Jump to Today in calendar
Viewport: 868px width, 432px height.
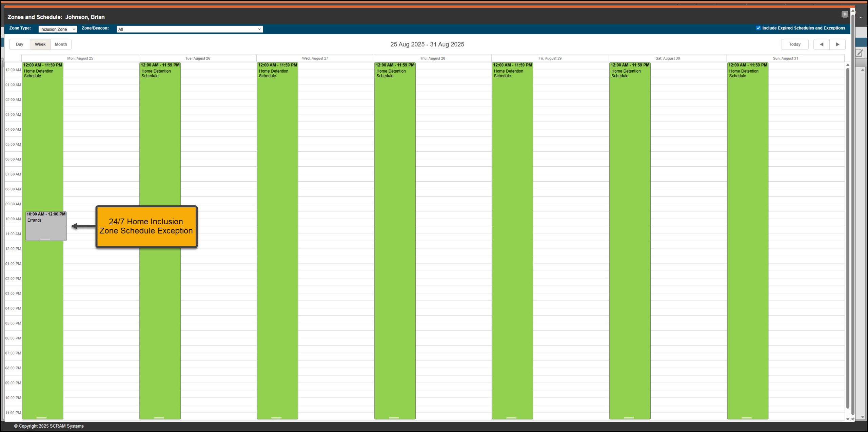coord(794,44)
